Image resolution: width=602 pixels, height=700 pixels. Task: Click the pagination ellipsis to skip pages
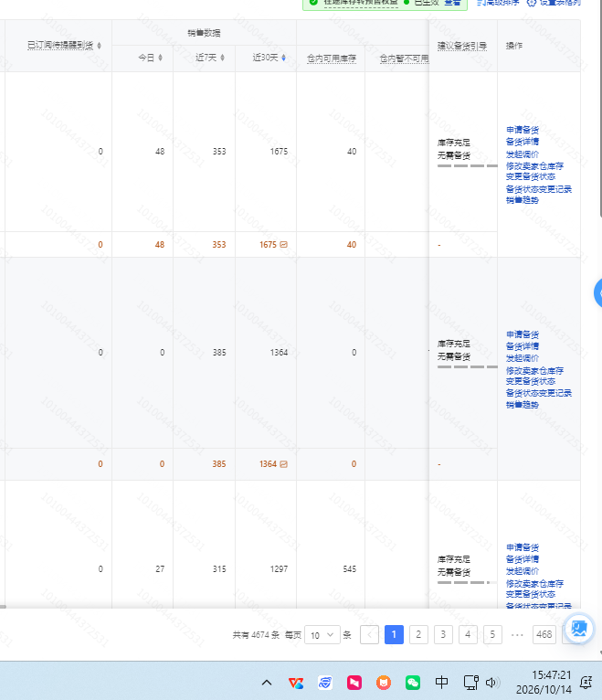pyautogui.click(x=517, y=635)
